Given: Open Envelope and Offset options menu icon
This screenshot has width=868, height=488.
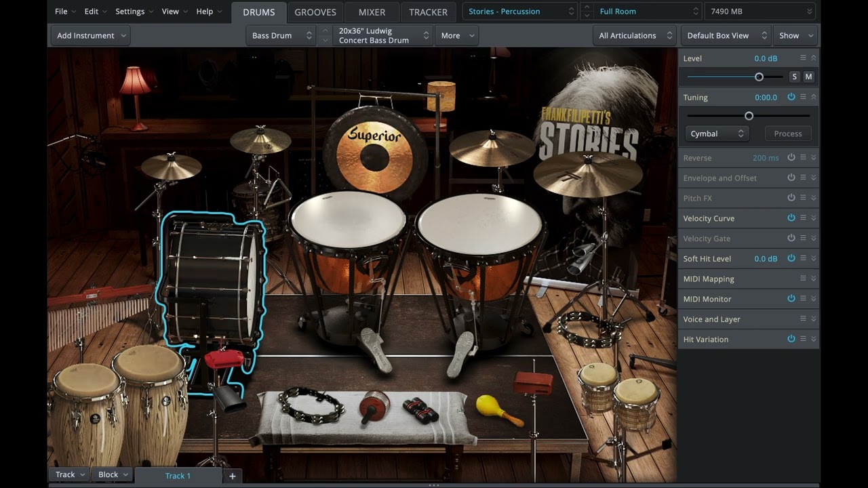Looking at the screenshot, I should pyautogui.click(x=803, y=178).
